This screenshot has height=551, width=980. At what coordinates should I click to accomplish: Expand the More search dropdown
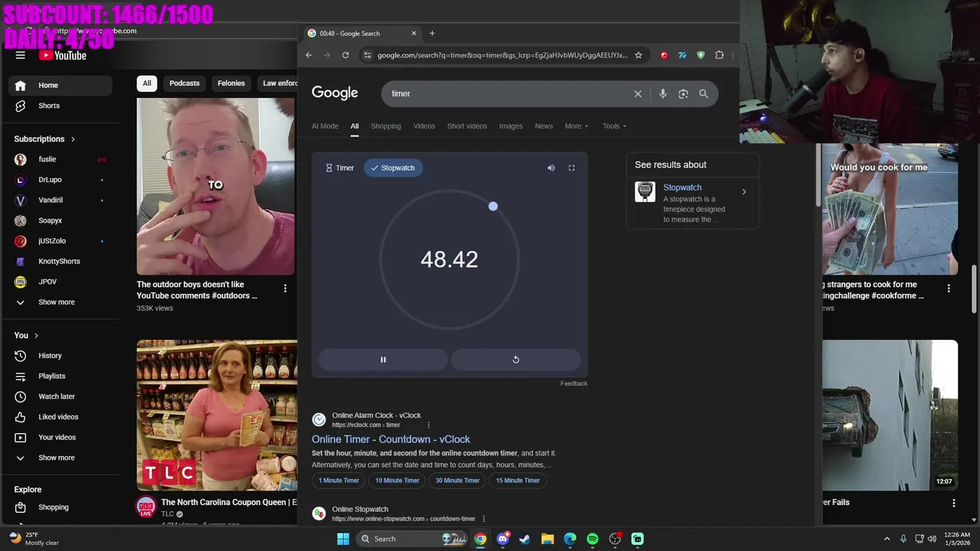coord(577,126)
